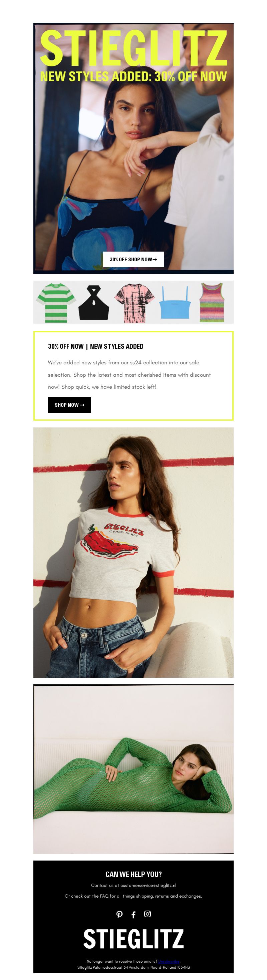Follow the FAQ link in footer
The height and width of the screenshot is (980, 267).
(104, 896)
